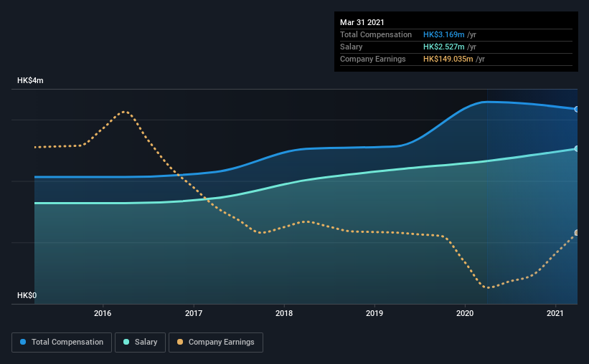The width and height of the screenshot is (589, 364).
Task: Click the 2019 x-axis label
Action: (374, 313)
